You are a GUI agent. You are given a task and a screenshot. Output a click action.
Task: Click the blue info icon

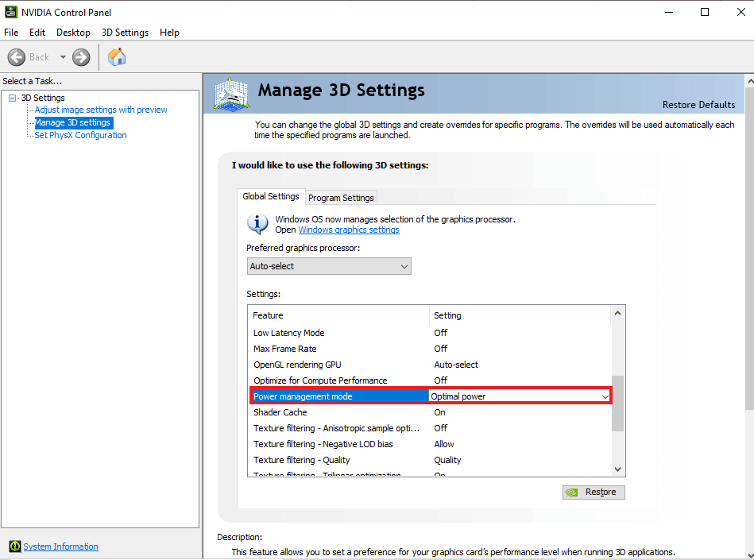[x=257, y=224]
